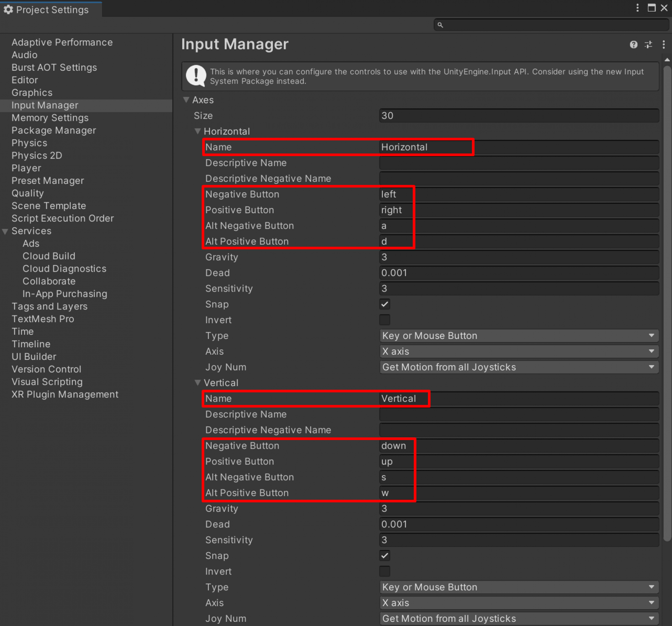The image size is (672, 626).
Task: Toggle Snap checkbox under Vertical axis
Action: pyautogui.click(x=385, y=556)
